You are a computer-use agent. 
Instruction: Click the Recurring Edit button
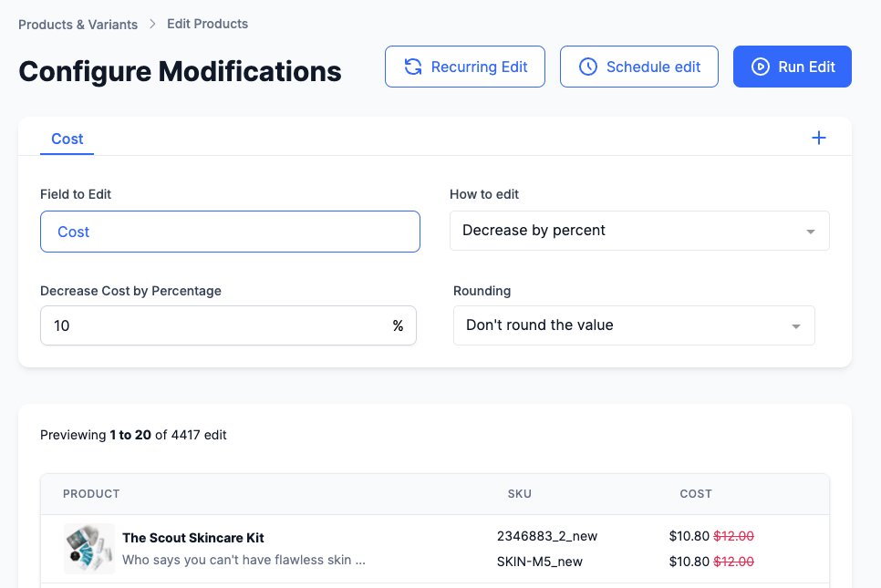(465, 67)
